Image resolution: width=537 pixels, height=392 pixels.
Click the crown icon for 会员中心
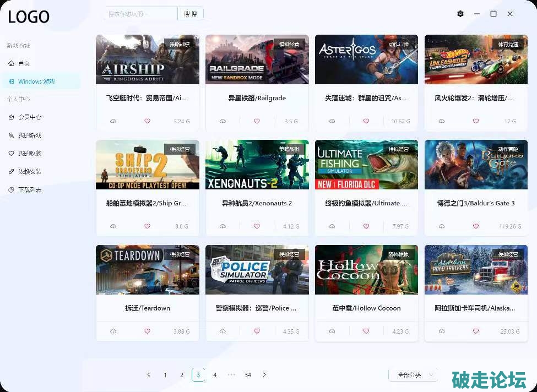point(12,117)
